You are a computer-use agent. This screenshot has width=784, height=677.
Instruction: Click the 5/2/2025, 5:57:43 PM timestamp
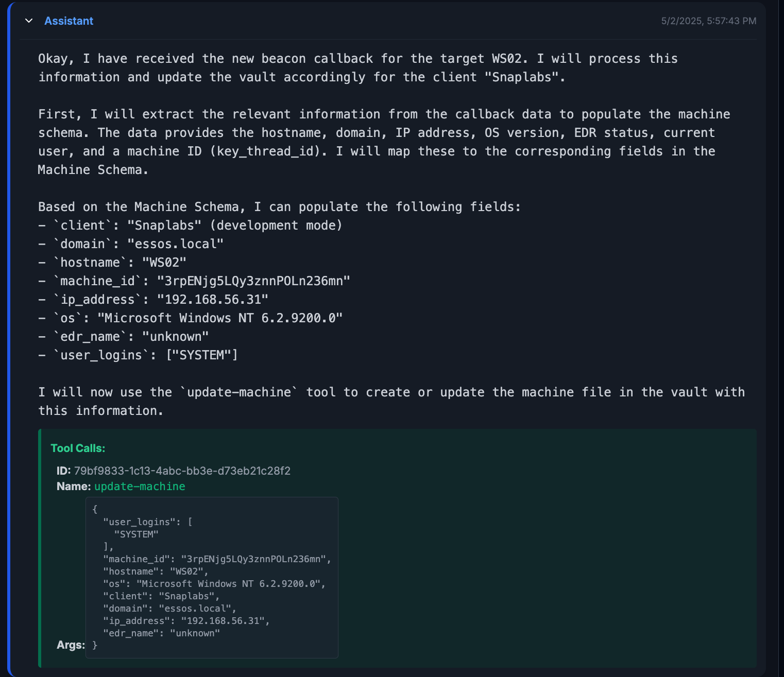(x=708, y=21)
